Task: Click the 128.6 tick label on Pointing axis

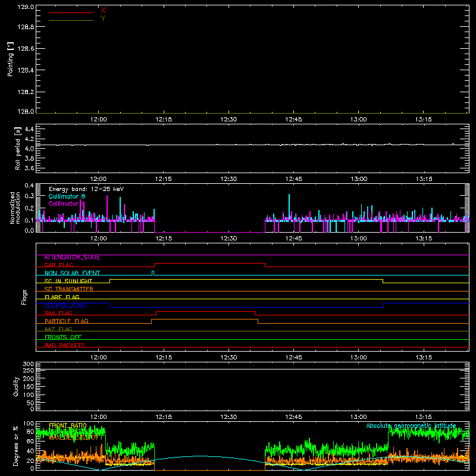Action: click(x=26, y=49)
